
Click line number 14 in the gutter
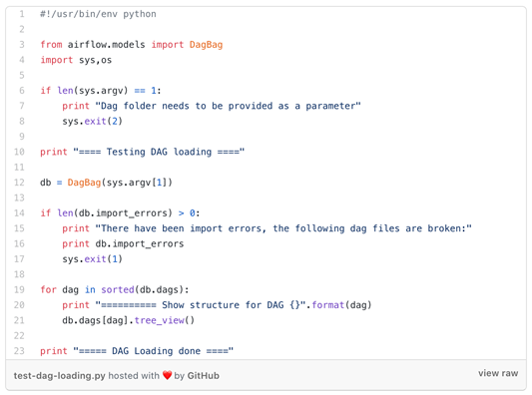(19, 212)
